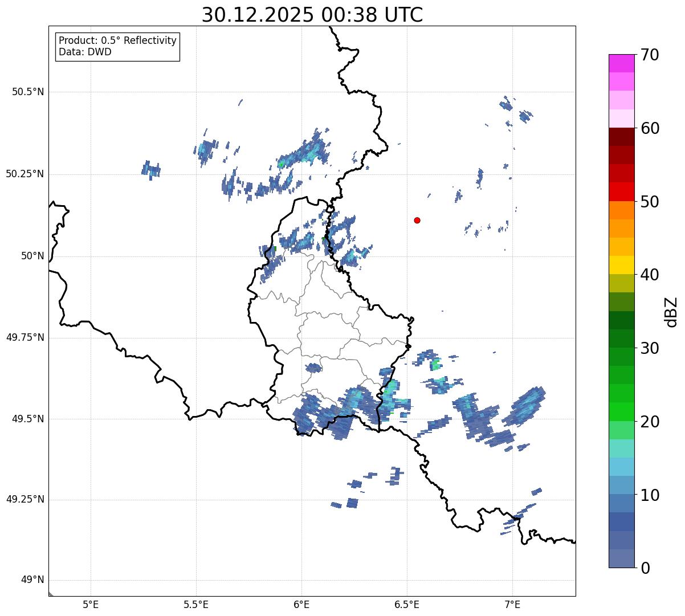The height and width of the screenshot is (616, 685).
Task: Click the magenta top colorbar swatch
Action: [621, 63]
